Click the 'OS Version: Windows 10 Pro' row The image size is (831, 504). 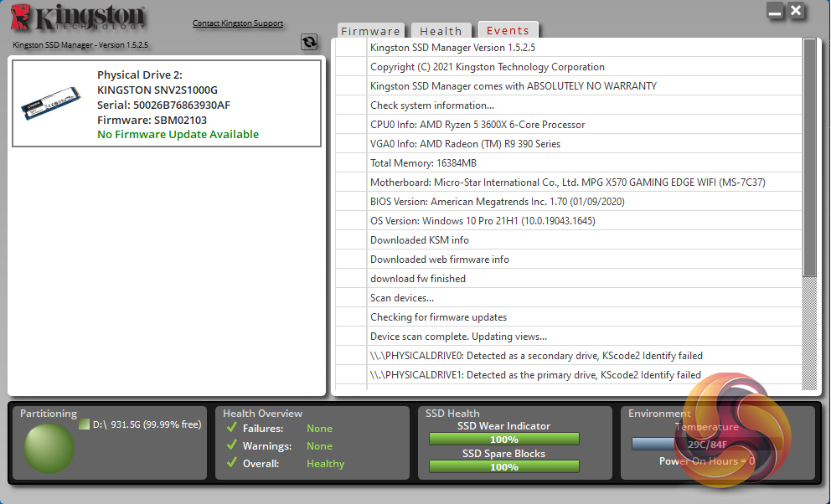[x=569, y=221]
